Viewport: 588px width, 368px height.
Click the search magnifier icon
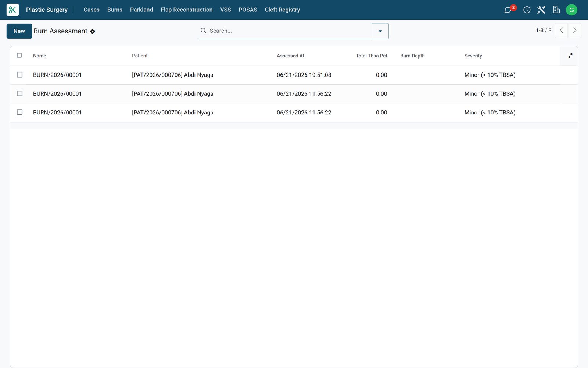pyautogui.click(x=203, y=31)
